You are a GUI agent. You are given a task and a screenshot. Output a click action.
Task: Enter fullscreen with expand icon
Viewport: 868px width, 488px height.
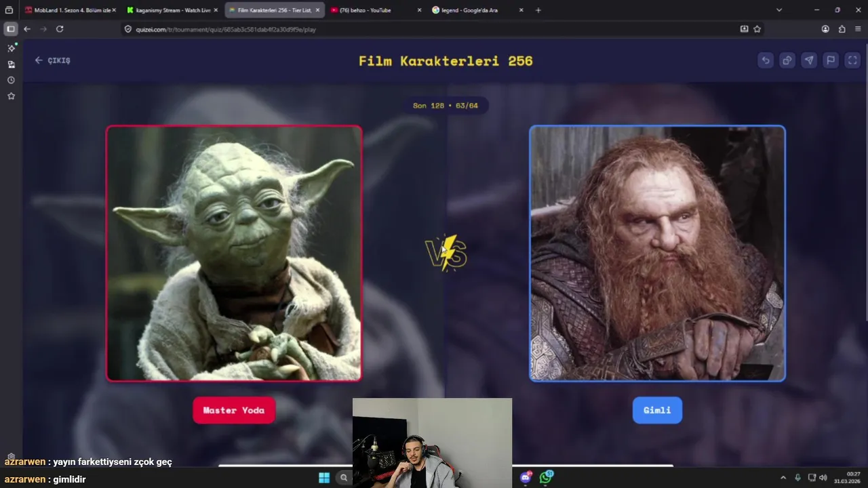(852, 60)
